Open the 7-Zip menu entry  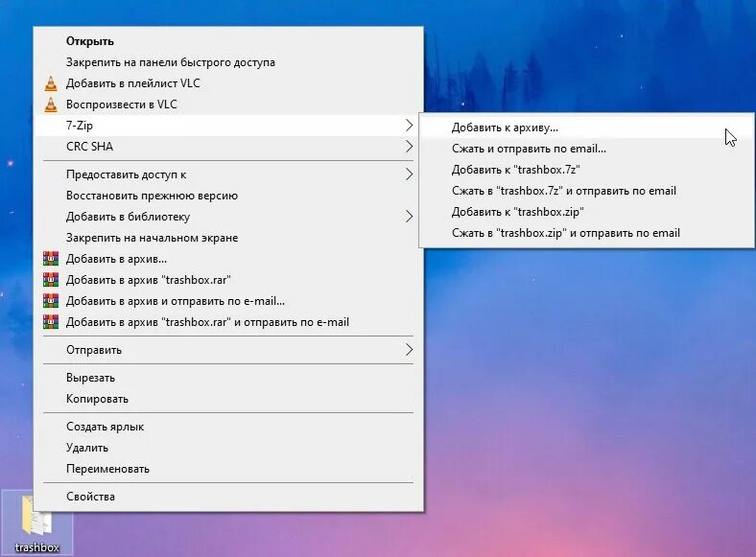pos(228,126)
